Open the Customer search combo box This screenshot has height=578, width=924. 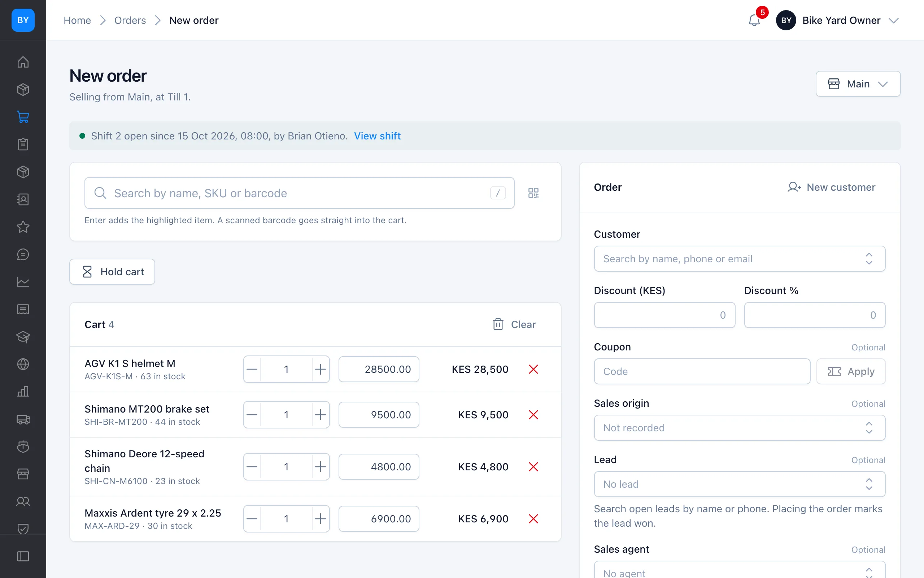click(739, 259)
